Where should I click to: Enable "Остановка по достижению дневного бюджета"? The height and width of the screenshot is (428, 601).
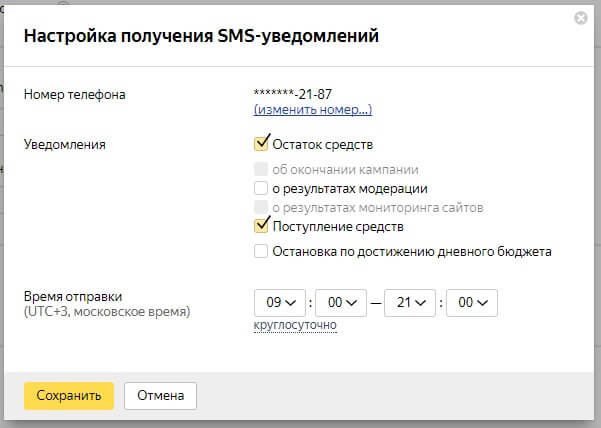[262, 252]
